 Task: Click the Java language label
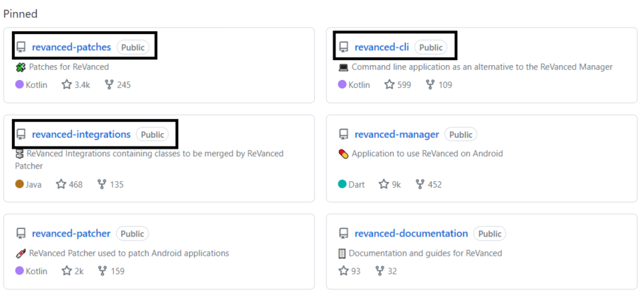pos(34,184)
